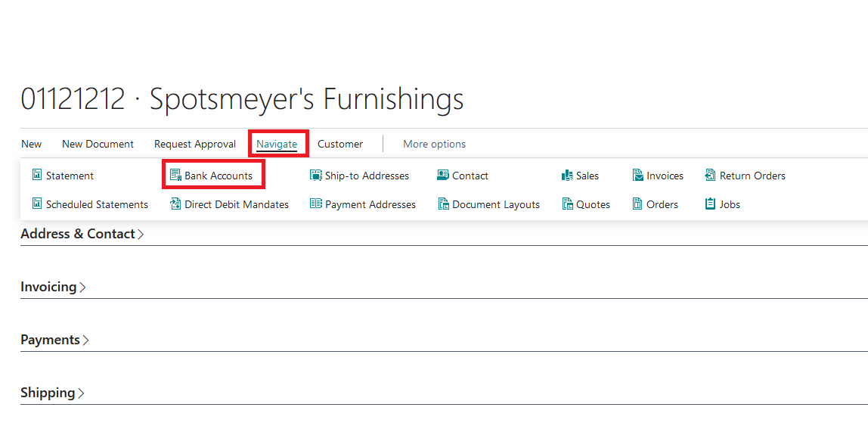Click the Direct Debit Mandates icon
868x426 pixels.
click(175, 204)
